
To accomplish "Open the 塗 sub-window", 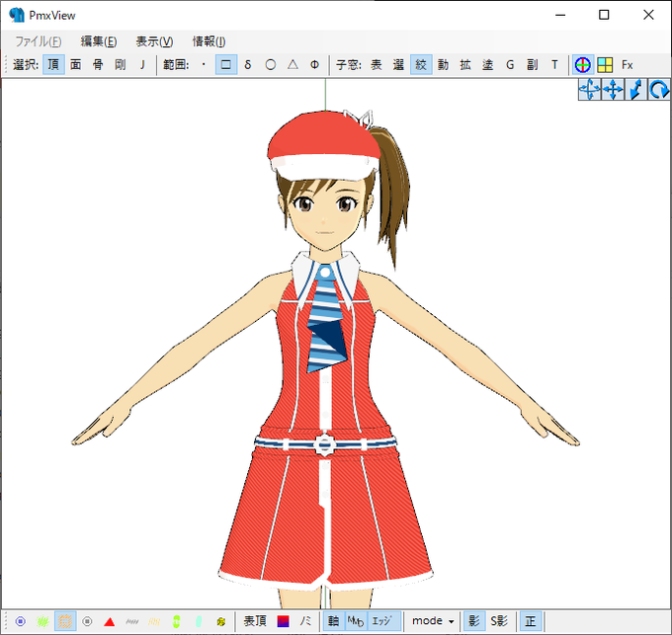I will (x=488, y=64).
